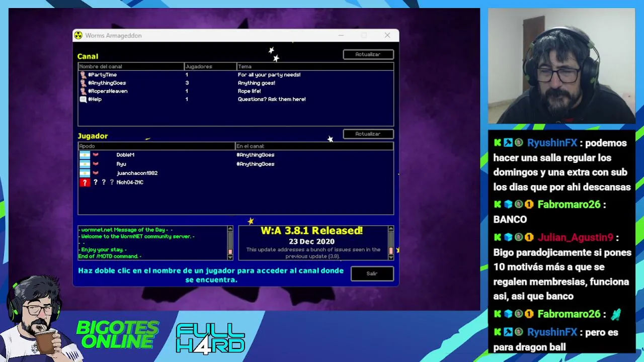Click the streamer webcam feed
644x362 pixels.
(x=561, y=66)
